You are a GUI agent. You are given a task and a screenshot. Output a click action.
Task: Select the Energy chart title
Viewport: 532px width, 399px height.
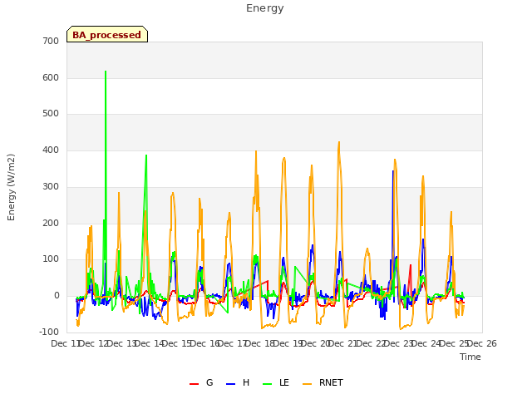click(x=264, y=8)
